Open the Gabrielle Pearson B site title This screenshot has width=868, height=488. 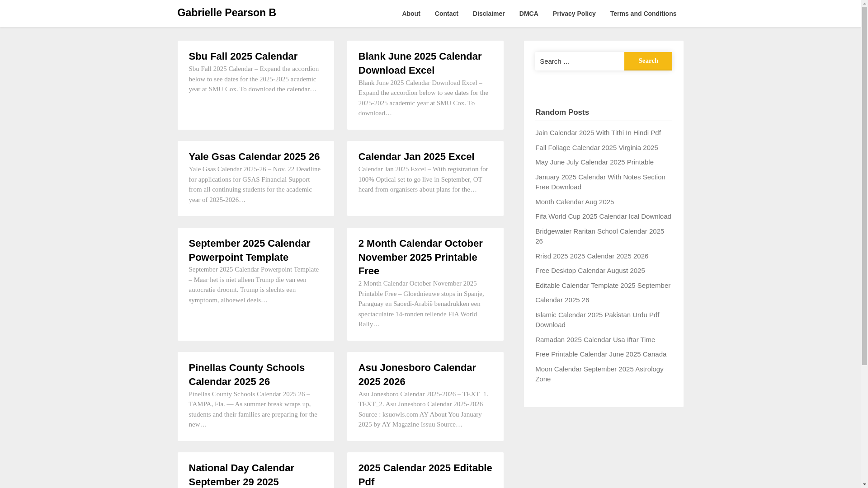coord(226,13)
